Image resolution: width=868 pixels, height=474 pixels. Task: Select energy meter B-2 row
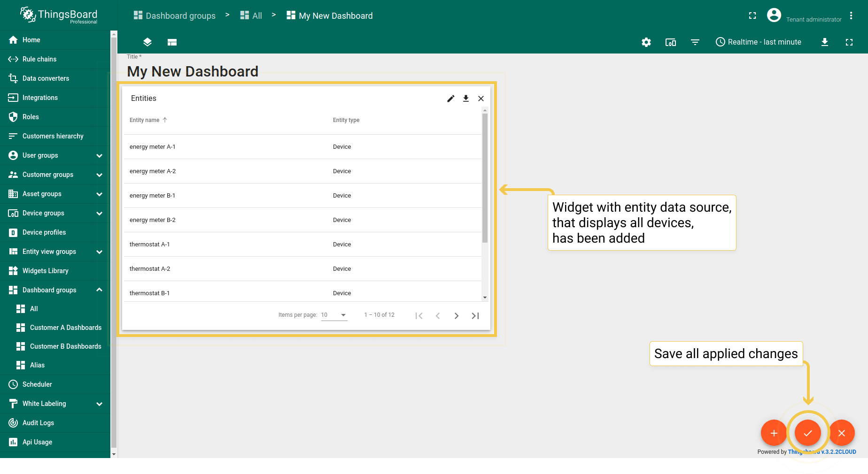[x=302, y=220]
